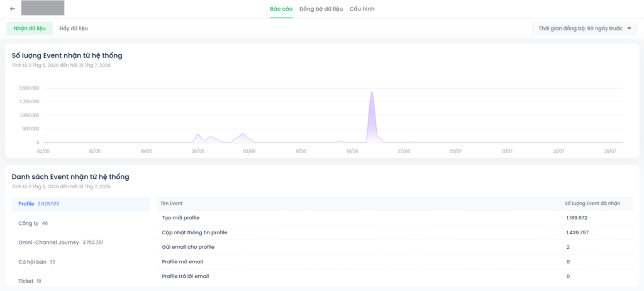
Task: Select the Profile event category
Action: pos(81,203)
